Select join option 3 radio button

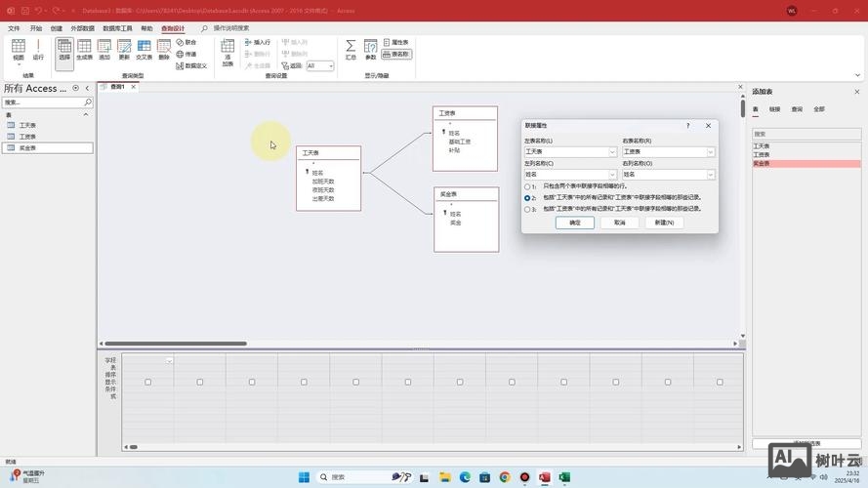(x=528, y=209)
